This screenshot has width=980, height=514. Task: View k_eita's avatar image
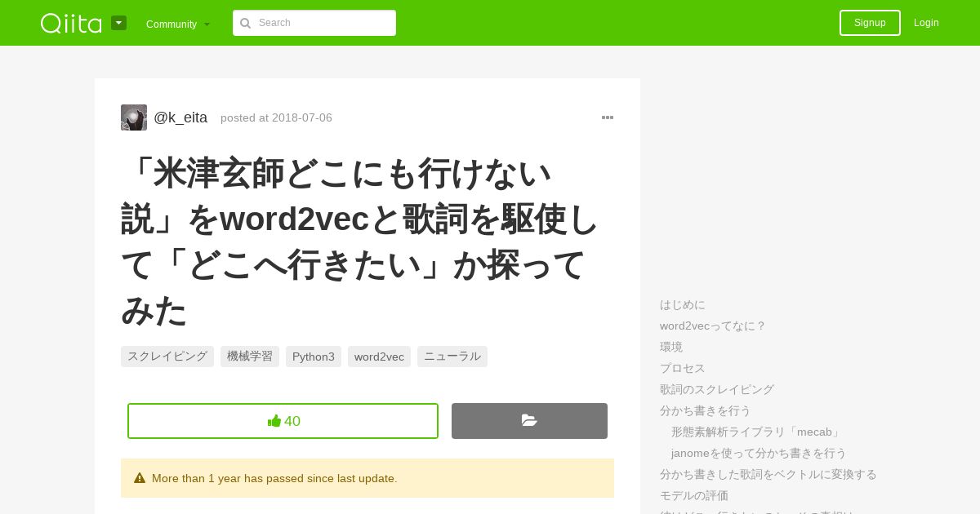tap(134, 117)
